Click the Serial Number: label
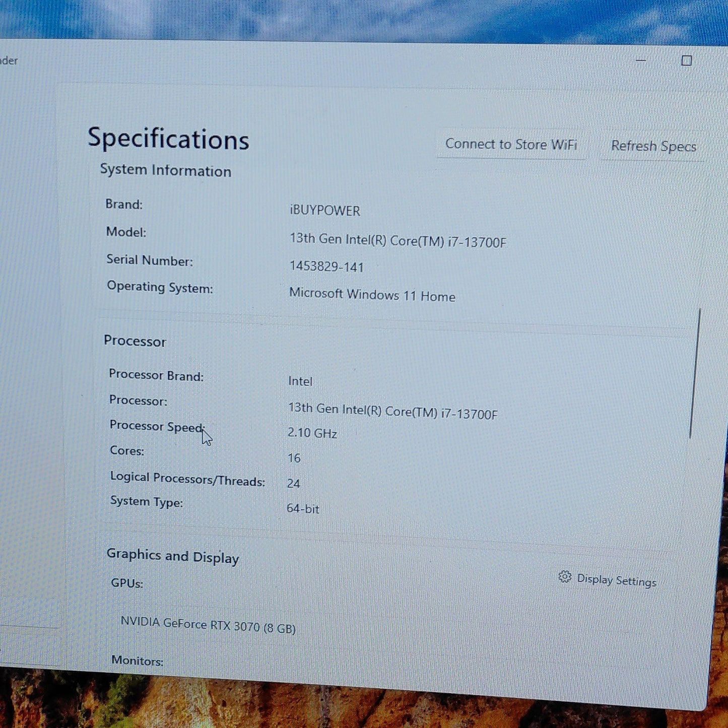 coord(150,260)
